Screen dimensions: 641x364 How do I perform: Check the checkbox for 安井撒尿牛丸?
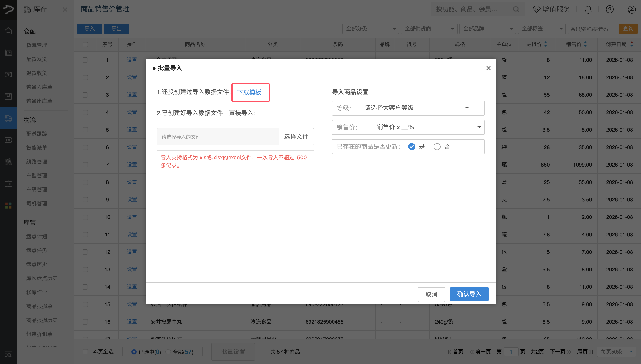[x=85, y=322]
